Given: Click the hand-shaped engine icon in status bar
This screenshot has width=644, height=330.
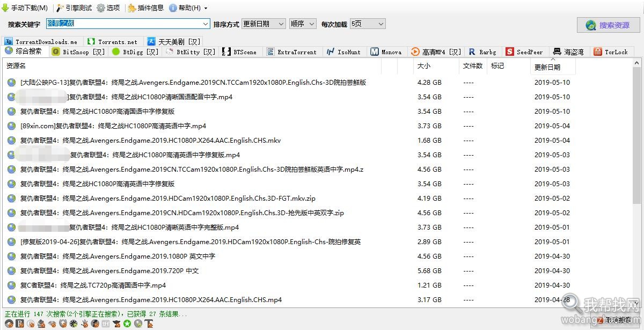Looking at the screenshot, I should [x=84, y=324].
